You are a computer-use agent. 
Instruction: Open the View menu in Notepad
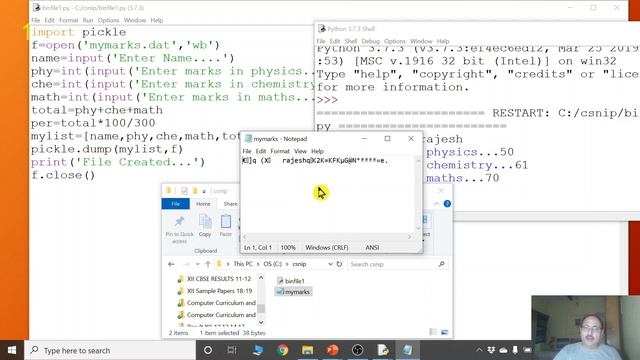(300, 151)
